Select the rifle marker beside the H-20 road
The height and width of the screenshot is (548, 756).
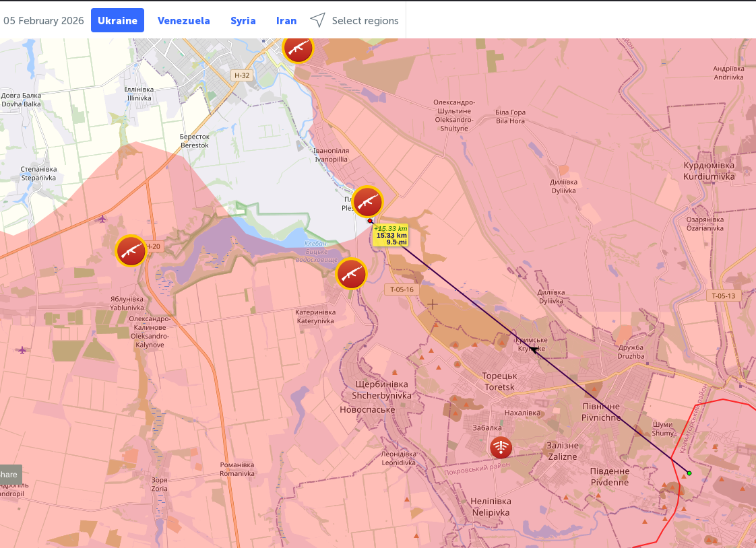131,250
